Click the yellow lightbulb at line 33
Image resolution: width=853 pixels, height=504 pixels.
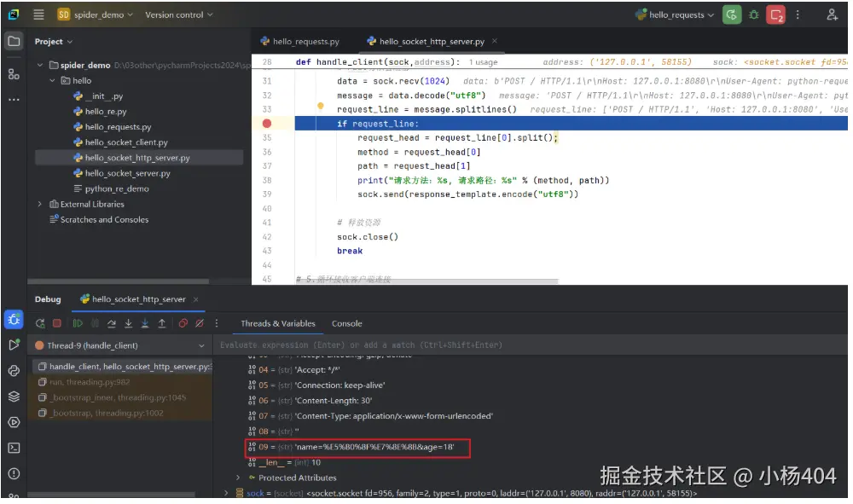(321, 106)
